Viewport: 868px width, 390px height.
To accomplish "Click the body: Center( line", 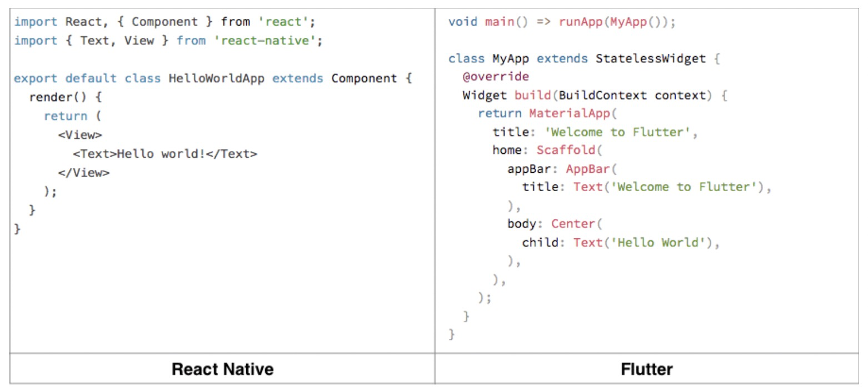I will click(555, 224).
